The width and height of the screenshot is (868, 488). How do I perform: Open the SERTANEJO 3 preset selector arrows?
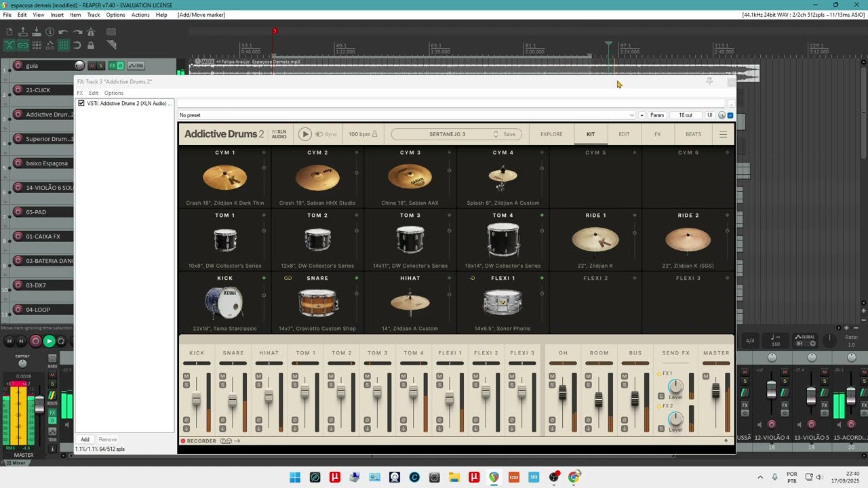[496, 134]
